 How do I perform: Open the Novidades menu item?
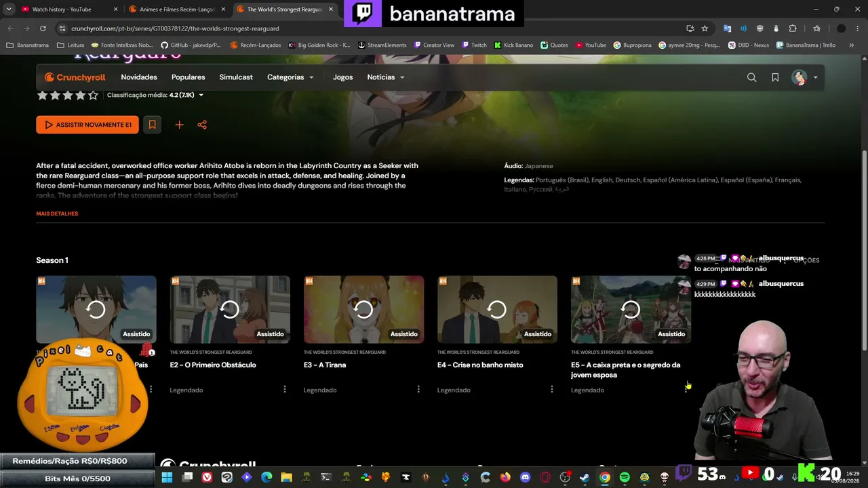(139, 77)
